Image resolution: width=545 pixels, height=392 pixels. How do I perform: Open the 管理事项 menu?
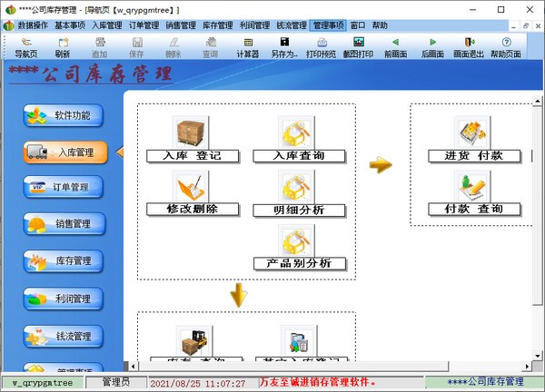coord(328,25)
